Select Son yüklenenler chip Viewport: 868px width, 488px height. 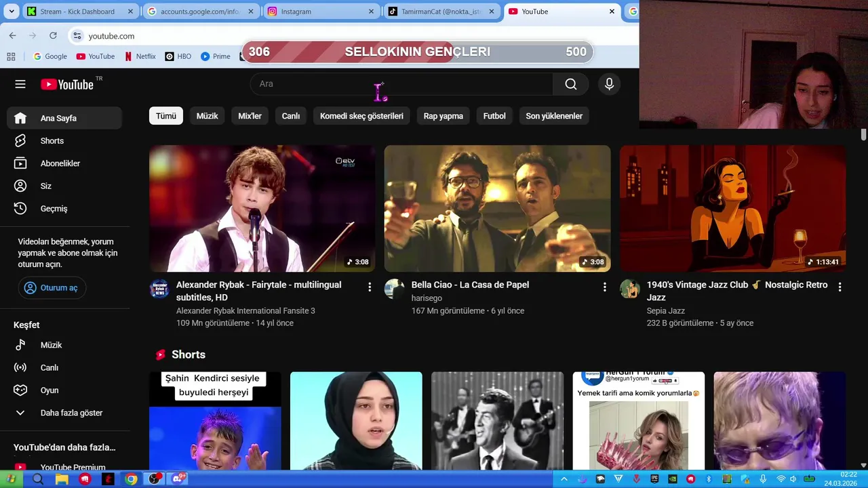tap(554, 116)
